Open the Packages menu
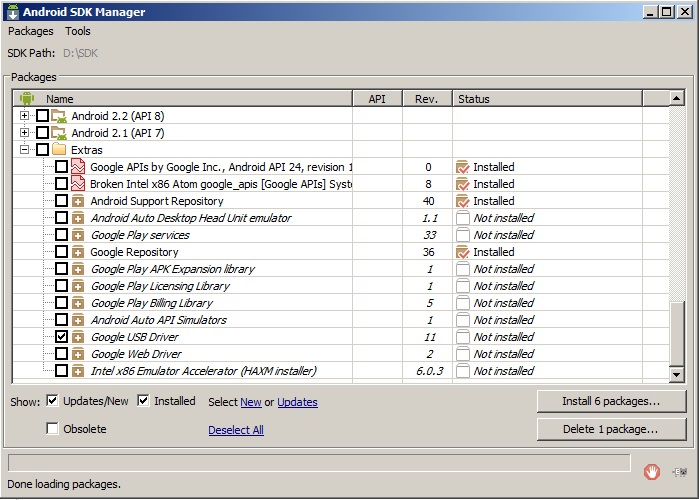The width and height of the screenshot is (699, 500). click(30, 31)
